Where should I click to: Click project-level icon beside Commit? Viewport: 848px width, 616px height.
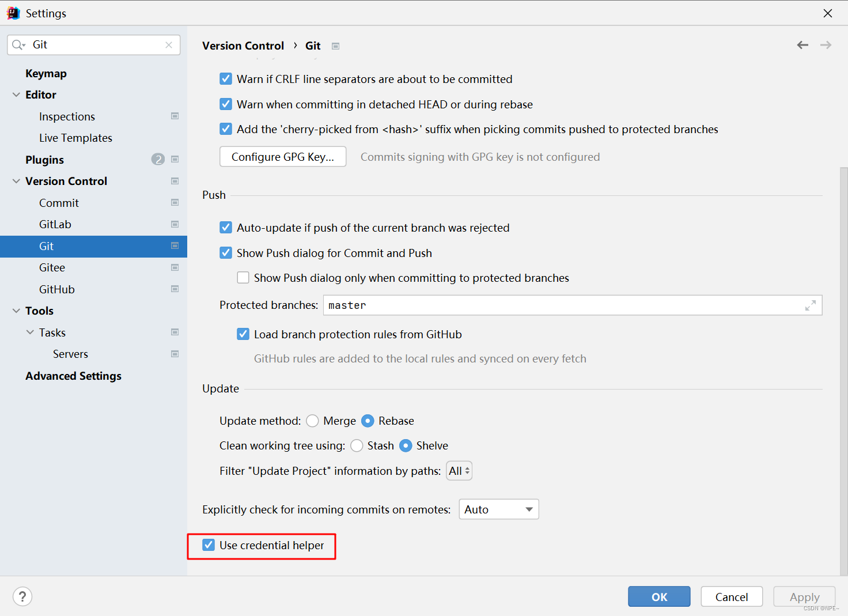(x=175, y=202)
